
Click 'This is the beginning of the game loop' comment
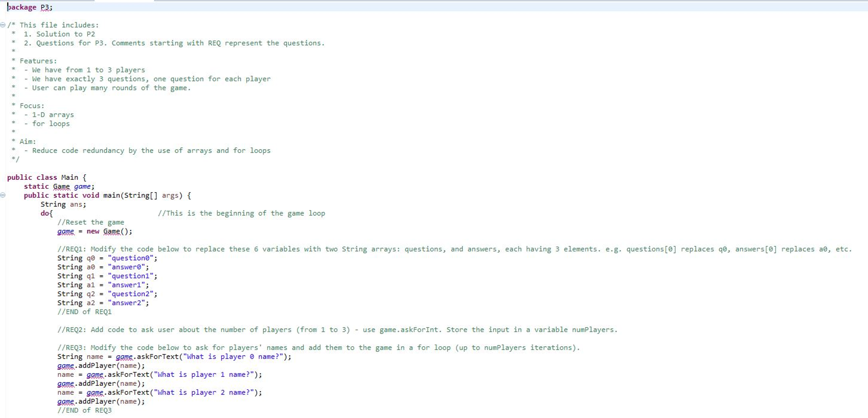click(x=241, y=213)
